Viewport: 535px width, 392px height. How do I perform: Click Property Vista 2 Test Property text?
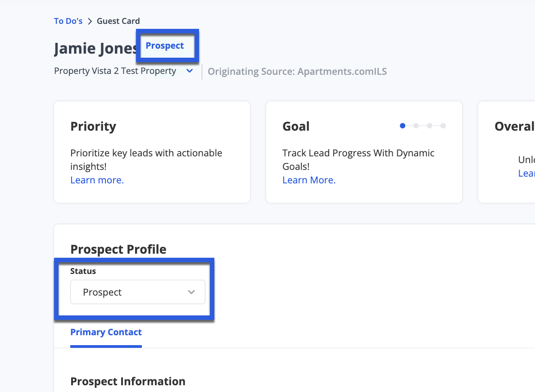(115, 71)
